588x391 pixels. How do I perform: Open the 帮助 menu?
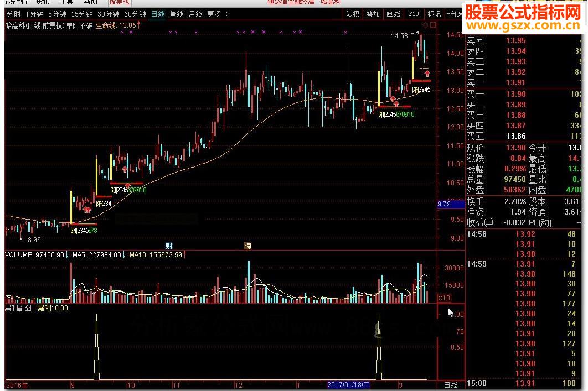pyautogui.click(x=90, y=2)
